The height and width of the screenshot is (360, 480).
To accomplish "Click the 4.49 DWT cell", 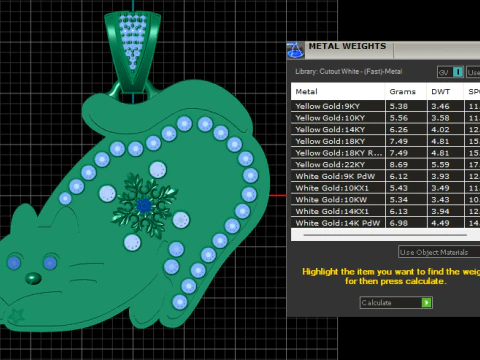I will [x=445, y=223].
